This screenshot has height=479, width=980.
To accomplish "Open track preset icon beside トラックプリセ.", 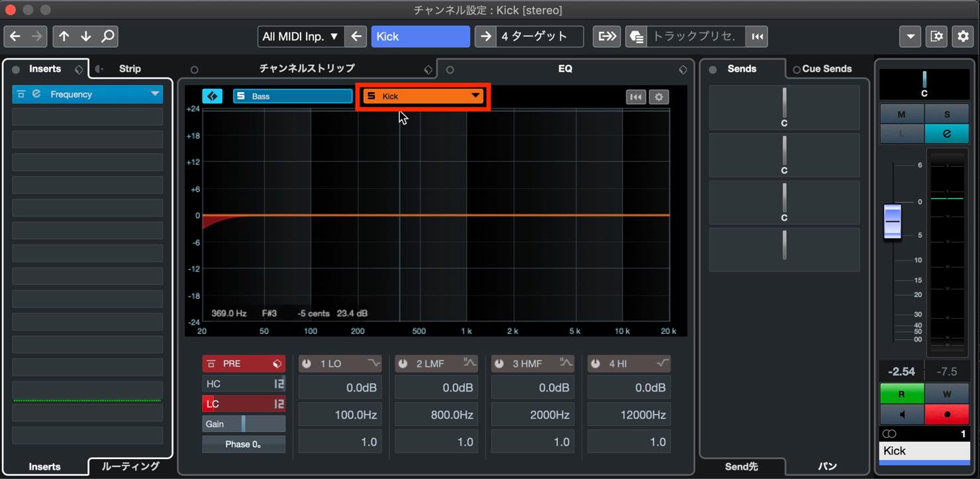I will (x=636, y=36).
